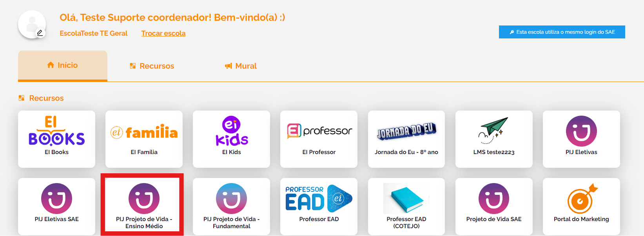The height and width of the screenshot is (236, 644).
Task: Click the SAE same login button
Action: [x=562, y=32]
